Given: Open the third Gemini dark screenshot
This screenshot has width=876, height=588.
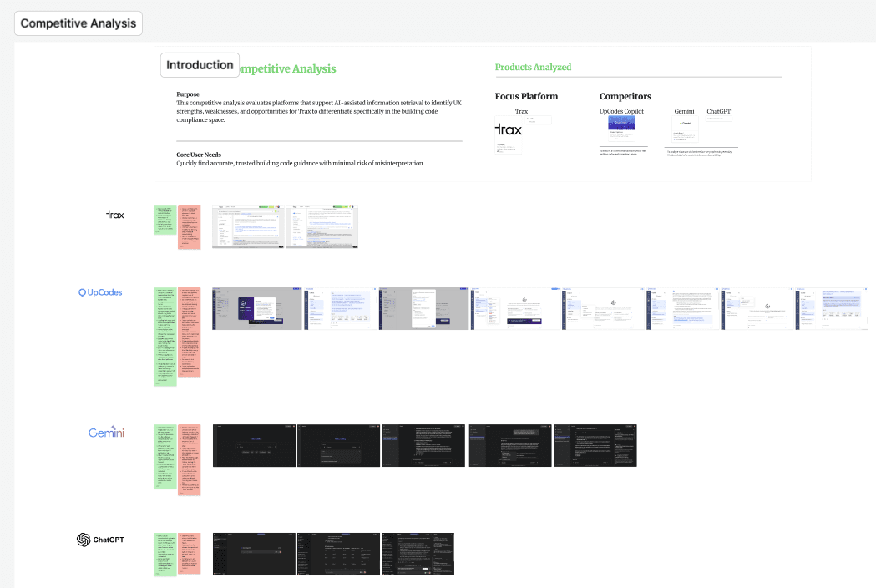Looking at the screenshot, I should click(423, 445).
